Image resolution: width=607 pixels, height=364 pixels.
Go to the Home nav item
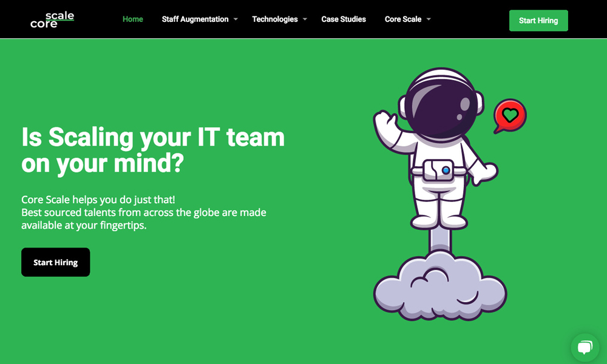133,19
